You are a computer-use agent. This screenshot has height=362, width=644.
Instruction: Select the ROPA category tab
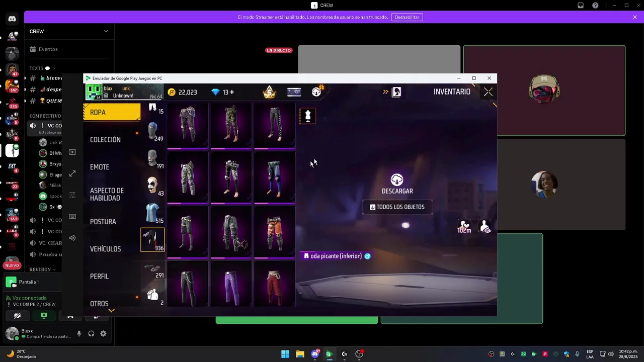pyautogui.click(x=112, y=112)
